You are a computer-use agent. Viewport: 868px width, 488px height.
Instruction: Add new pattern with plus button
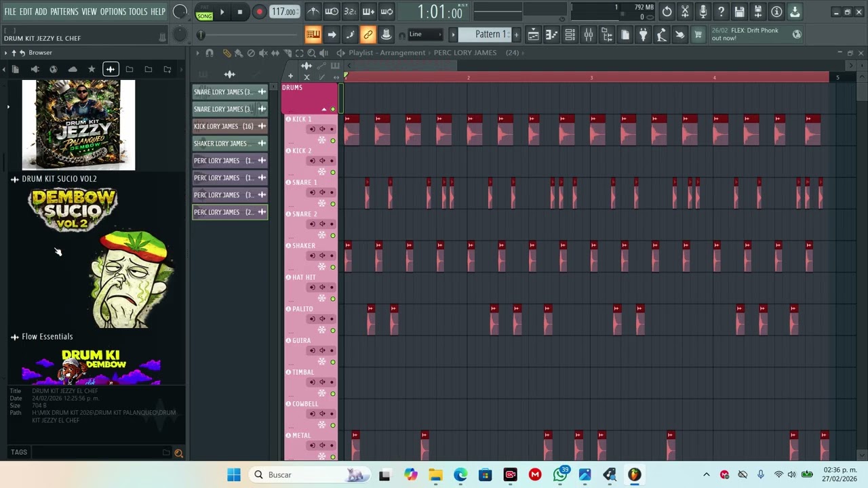tap(516, 34)
